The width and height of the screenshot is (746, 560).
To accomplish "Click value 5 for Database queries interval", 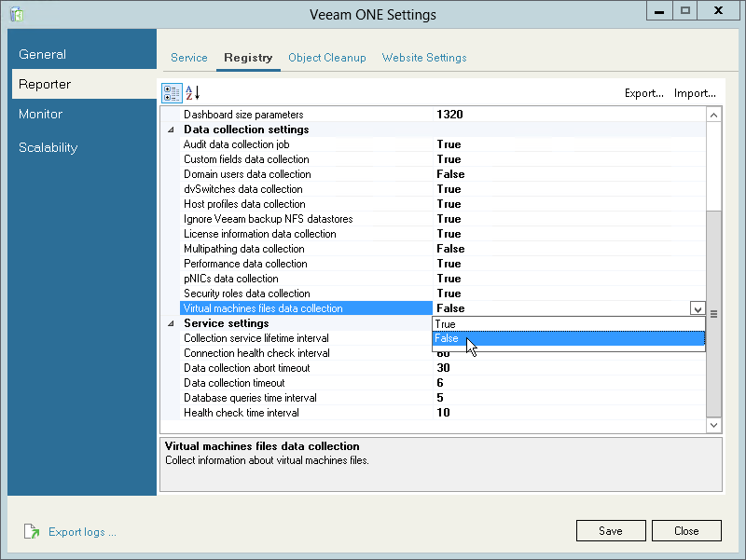I will tap(440, 398).
